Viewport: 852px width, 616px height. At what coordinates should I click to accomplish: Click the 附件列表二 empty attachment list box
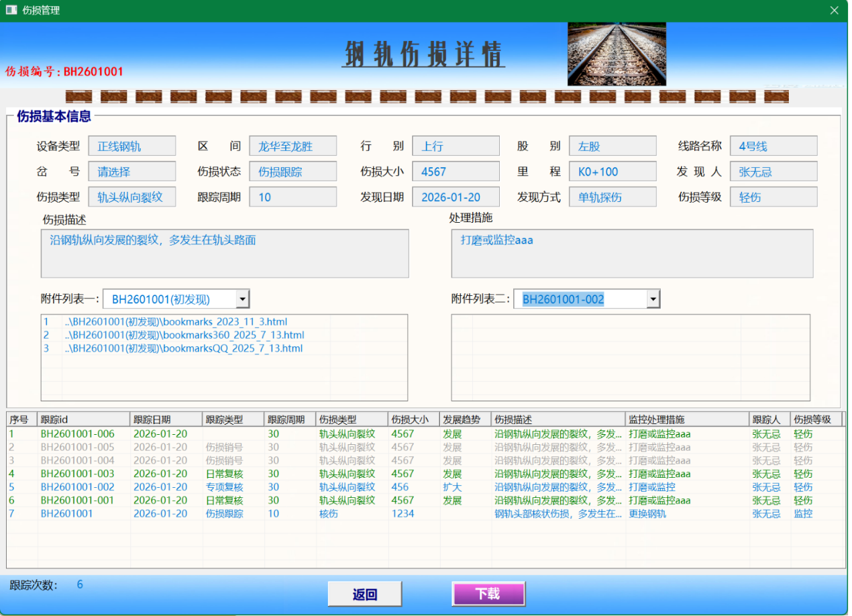click(631, 358)
